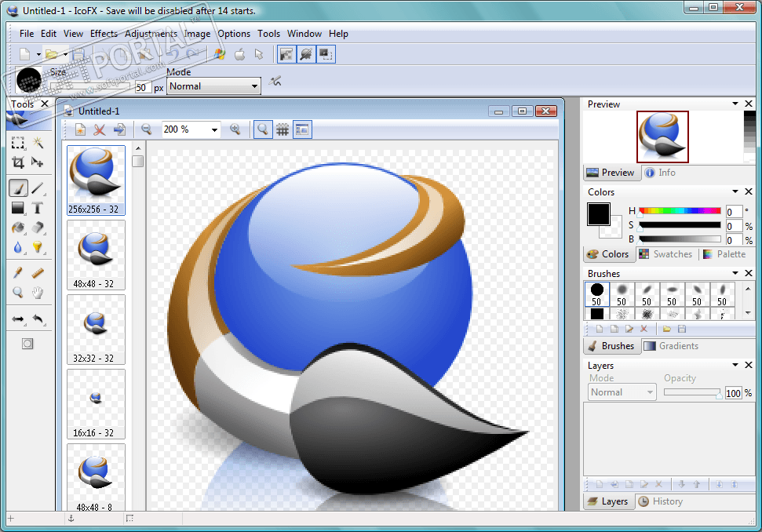The image size is (762, 532).
Task: Click the cursor creation arrow icon
Action: pos(259,54)
